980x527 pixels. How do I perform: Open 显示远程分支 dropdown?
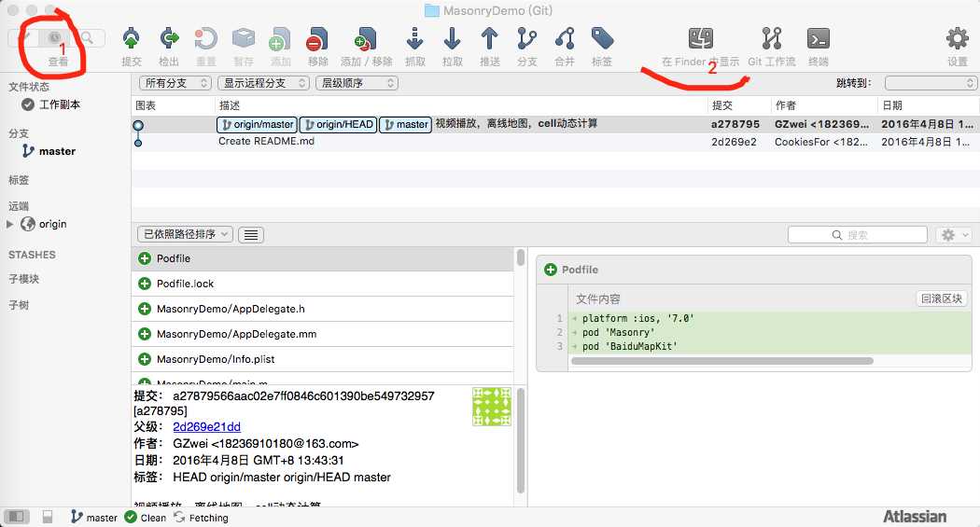(x=263, y=83)
